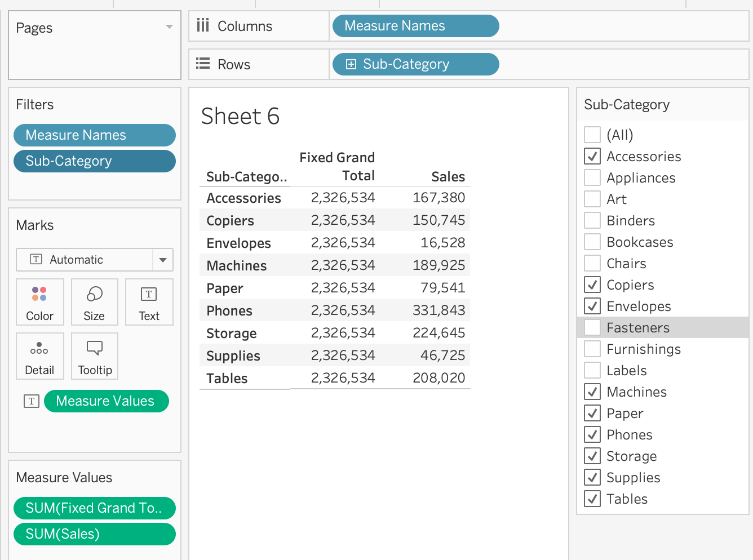Expand the Sub-Category pill plus icon
The width and height of the screenshot is (753, 560).
pos(351,64)
